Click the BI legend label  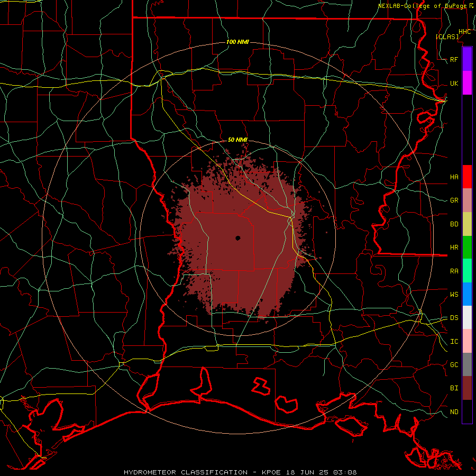454,388
